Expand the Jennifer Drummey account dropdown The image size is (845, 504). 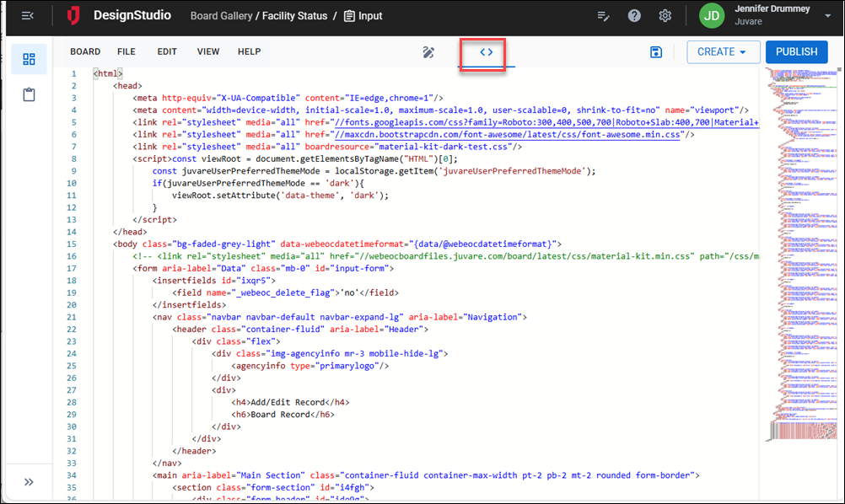tap(827, 16)
